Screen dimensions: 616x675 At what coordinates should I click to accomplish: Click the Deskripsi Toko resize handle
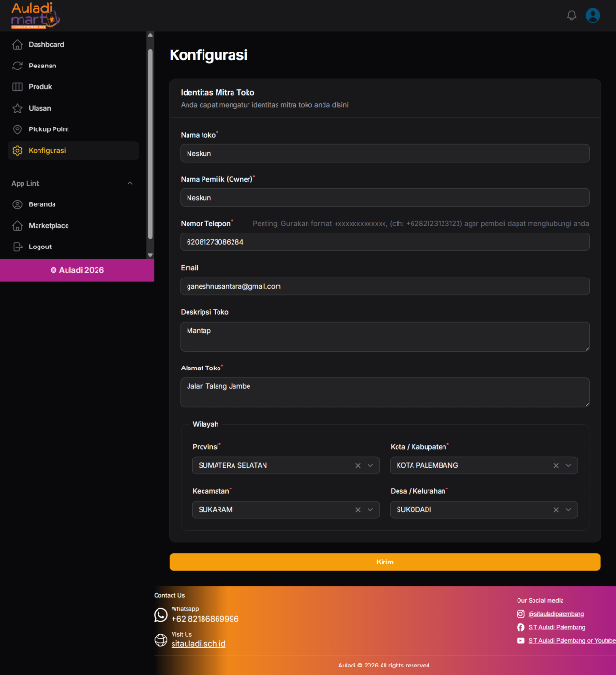586,348
